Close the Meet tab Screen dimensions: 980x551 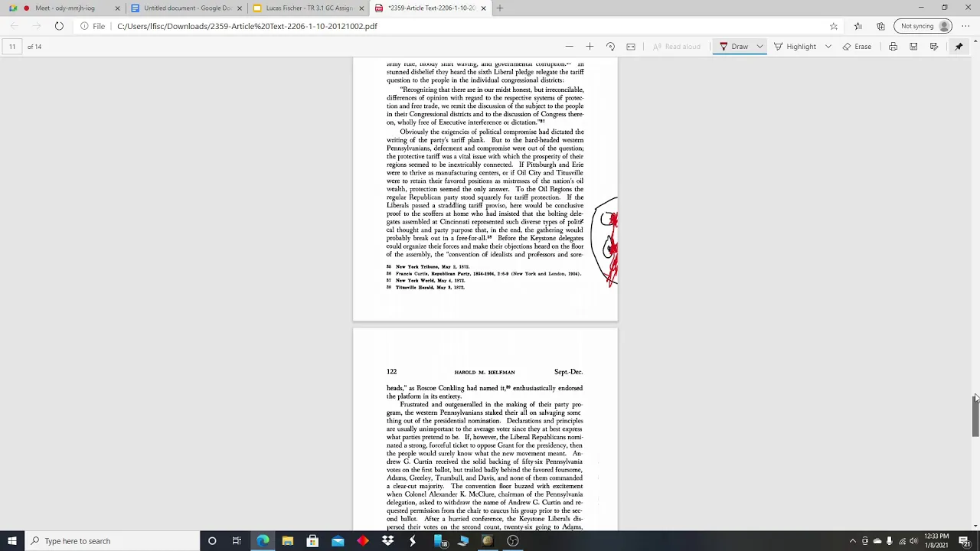(117, 8)
